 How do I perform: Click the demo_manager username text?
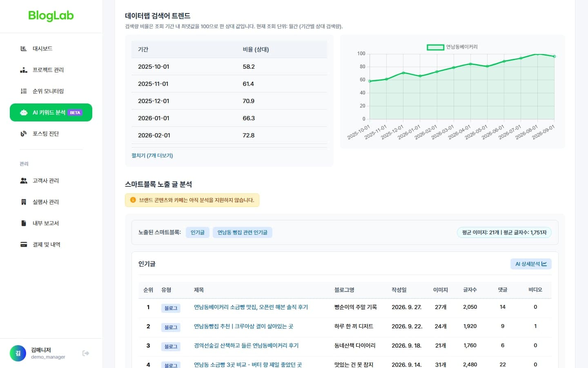coord(48,357)
